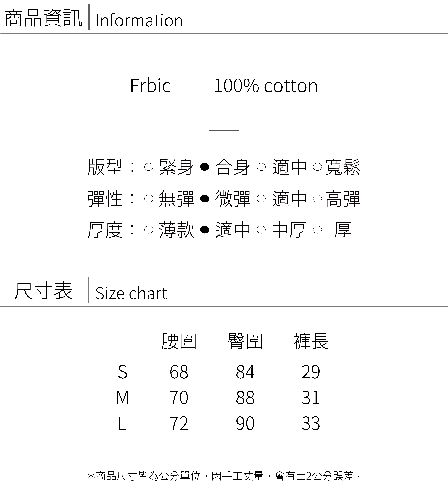Click the 100% cotton fabric text

(266, 86)
